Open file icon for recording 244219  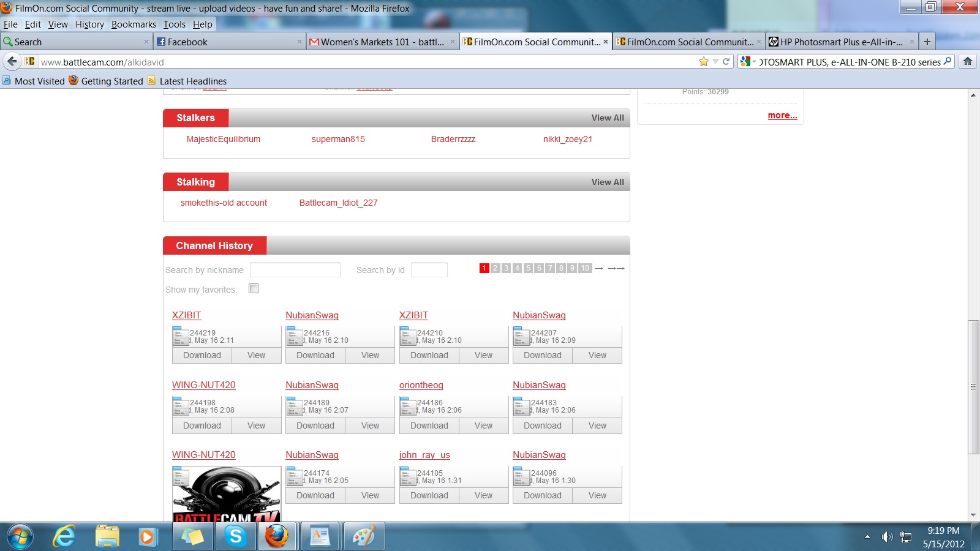tap(181, 336)
